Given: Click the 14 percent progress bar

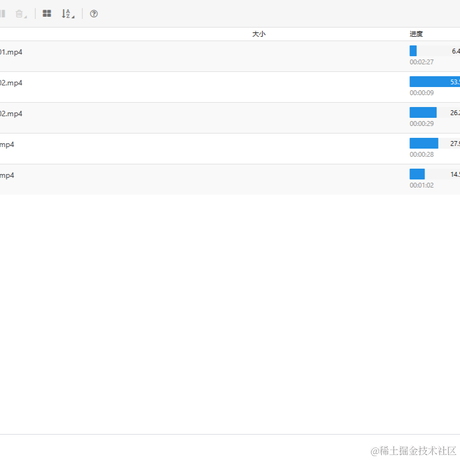Looking at the screenshot, I should pyautogui.click(x=435, y=174).
